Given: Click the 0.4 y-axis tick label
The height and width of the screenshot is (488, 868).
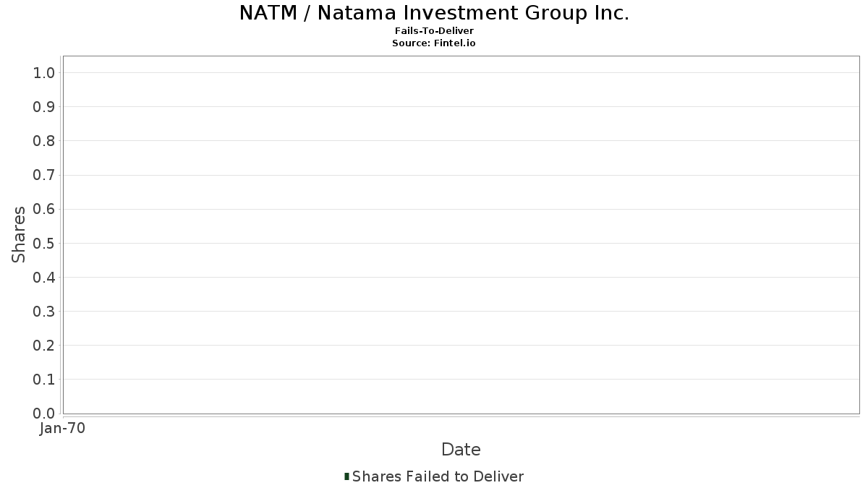Looking at the screenshot, I should coord(44,278).
